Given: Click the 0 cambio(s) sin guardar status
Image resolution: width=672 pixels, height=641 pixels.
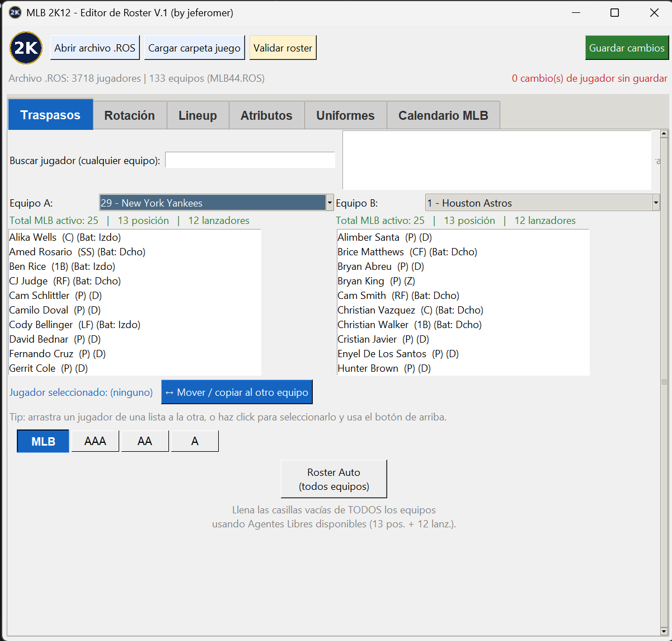Looking at the screenshot, I should (x=590, y=78).
